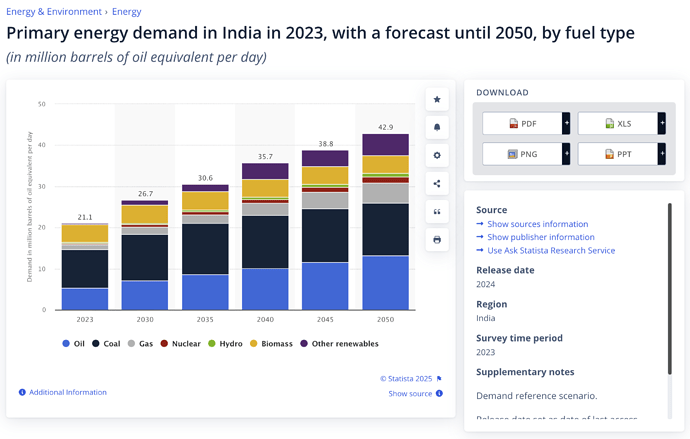The height and width of the screenshot is (439, 690).
Task: Click the star favorite icon
Action: pos(437,100)
